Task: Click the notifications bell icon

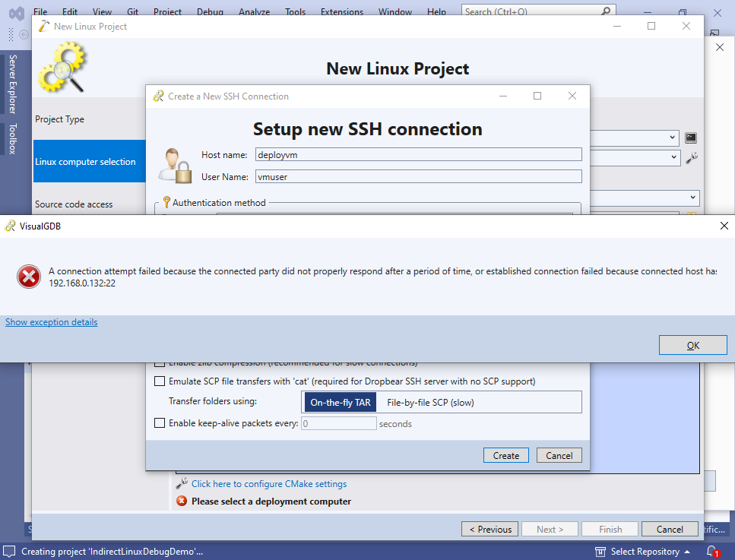Action: coord(712,551)
